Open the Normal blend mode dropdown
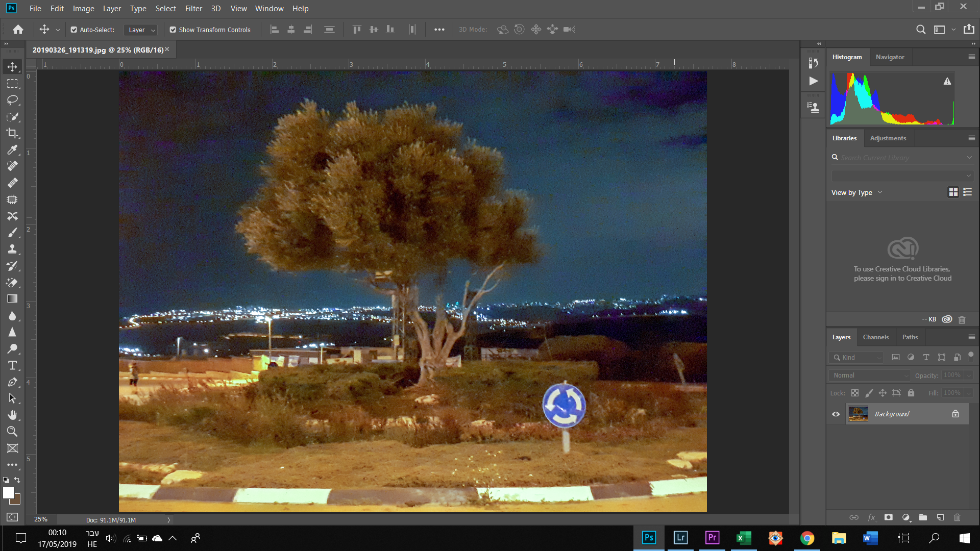980x551 pixels. (x=870, y=375)
